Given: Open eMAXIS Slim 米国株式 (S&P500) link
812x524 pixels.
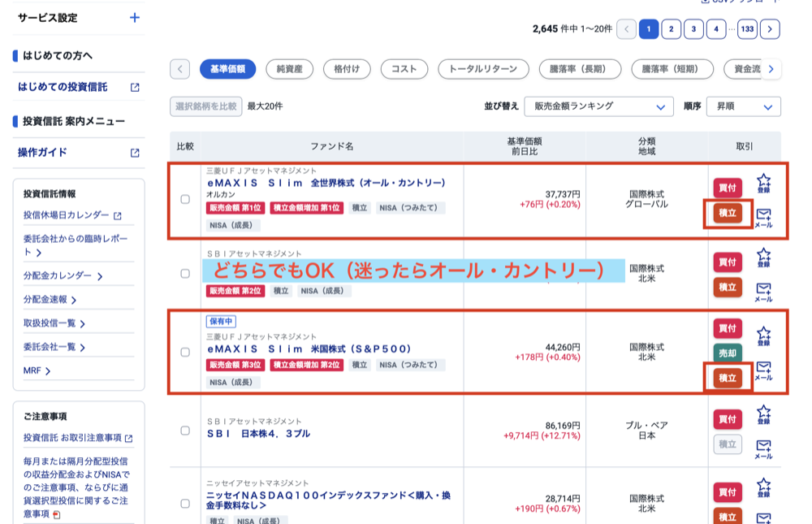Looking at the screenshot, I should (x=309, y=349).
